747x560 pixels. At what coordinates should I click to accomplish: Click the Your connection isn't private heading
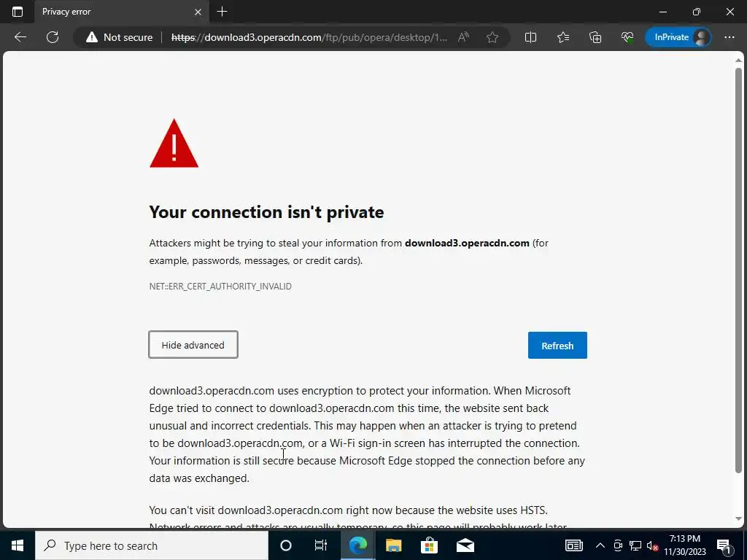[x=266, y=212]
